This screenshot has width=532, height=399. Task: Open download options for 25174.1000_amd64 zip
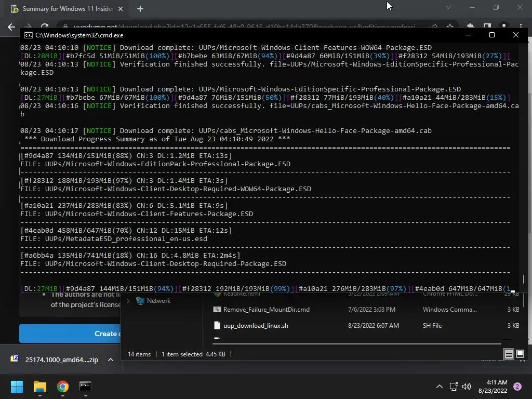click(111, 360)
